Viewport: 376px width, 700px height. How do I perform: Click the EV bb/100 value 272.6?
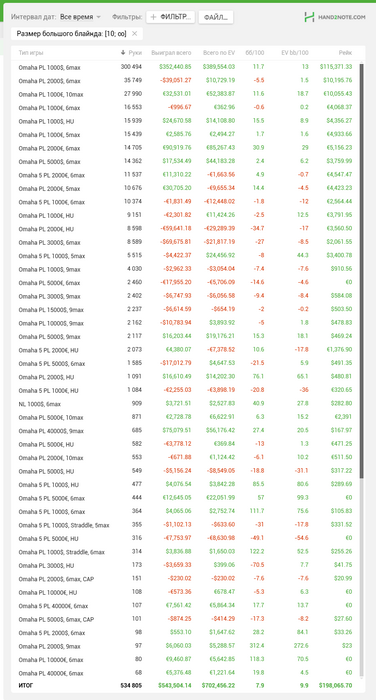click(301, 646)
